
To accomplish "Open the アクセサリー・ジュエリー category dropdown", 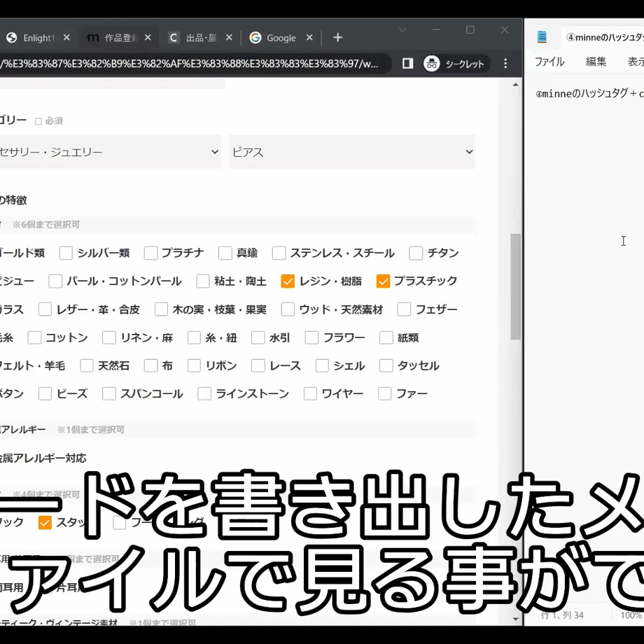I will [111, 152].
